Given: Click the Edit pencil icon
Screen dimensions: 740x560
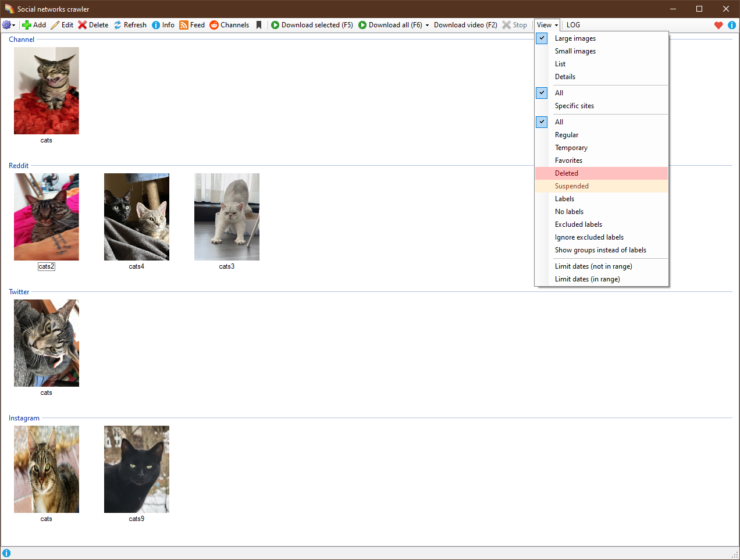Looking at the screenshot, I should pyautogui.click(x=55, y=25).
